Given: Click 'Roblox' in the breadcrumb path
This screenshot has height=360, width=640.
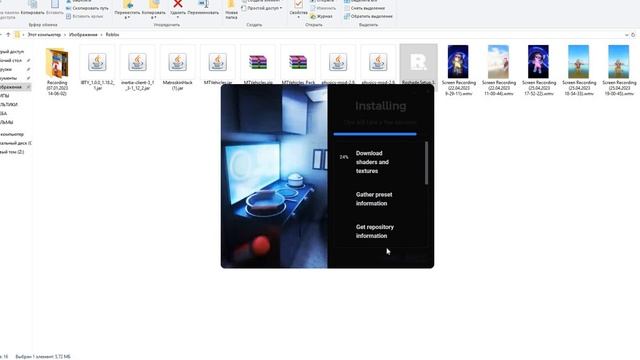Looking at the screenshot, I should [112, 35].
